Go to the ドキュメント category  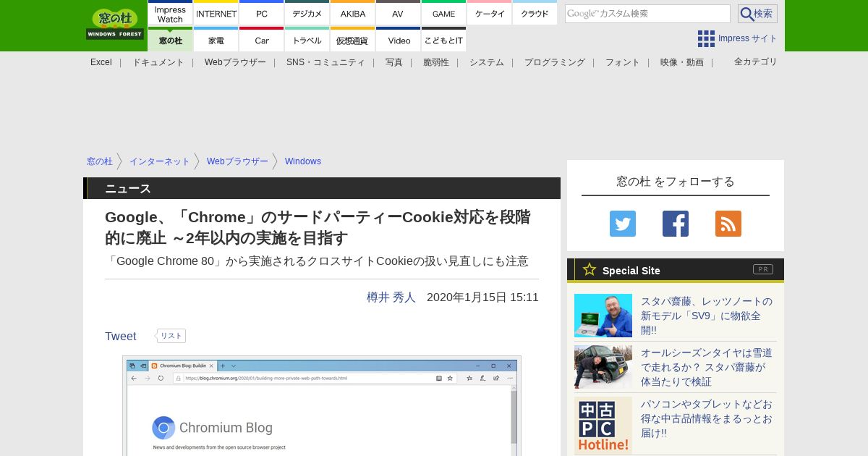click(x=158, y=62)
